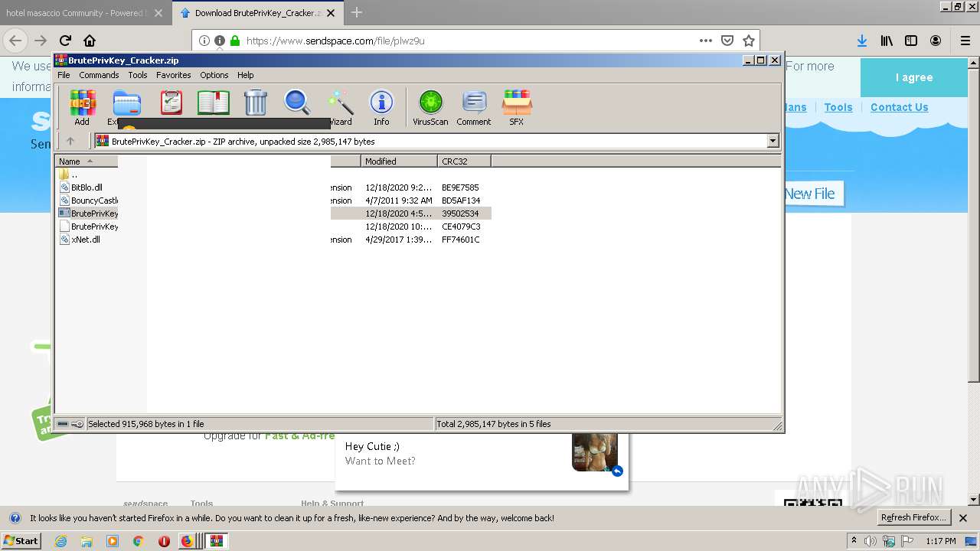Click the Find magnifier icon in WinRAR
Screen dimensions: 980x551
pos(297,103)
